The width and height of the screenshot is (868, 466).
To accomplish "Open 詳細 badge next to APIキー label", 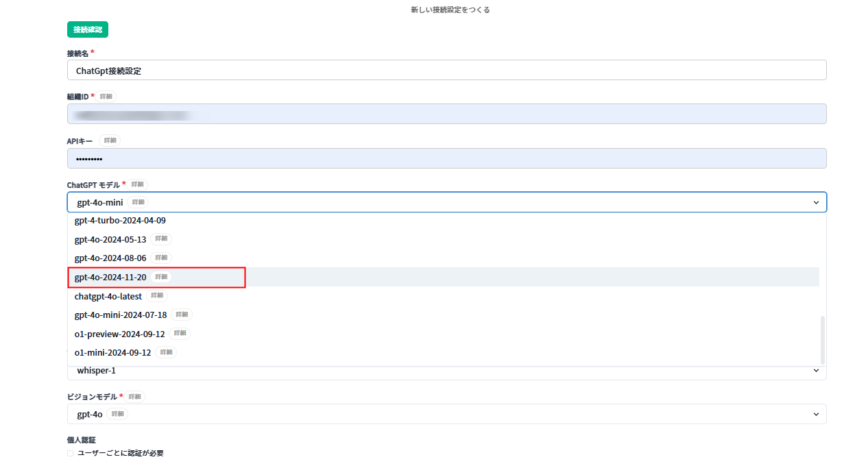I will tap(109, 140).
